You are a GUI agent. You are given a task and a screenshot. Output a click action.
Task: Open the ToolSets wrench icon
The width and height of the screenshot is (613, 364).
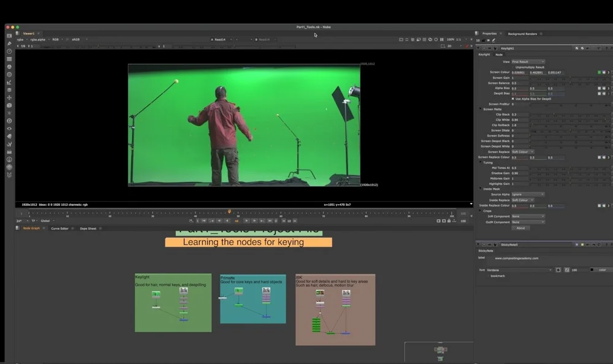point(9,144)
